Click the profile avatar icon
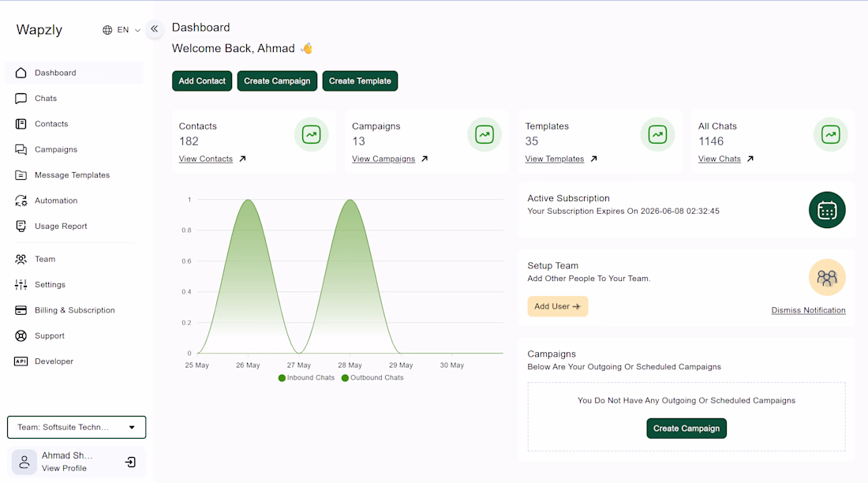The image size is (868, 483). tap(24, 462)
